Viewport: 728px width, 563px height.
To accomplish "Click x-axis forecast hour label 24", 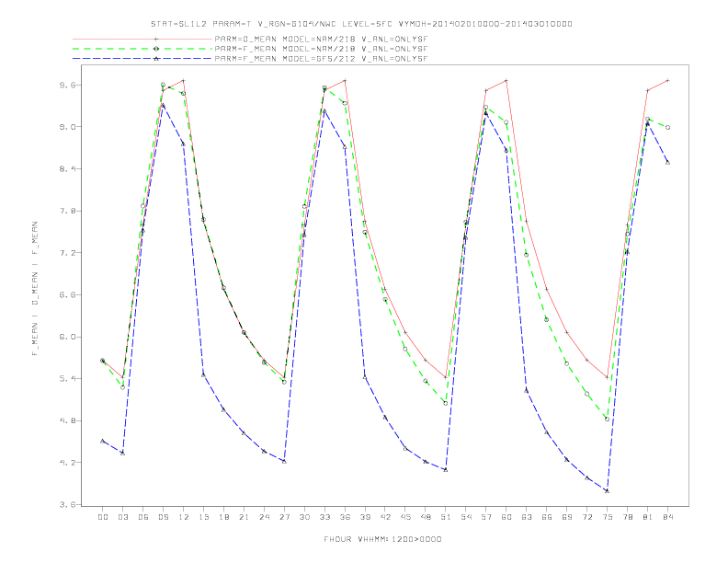I will pos(264,517).
